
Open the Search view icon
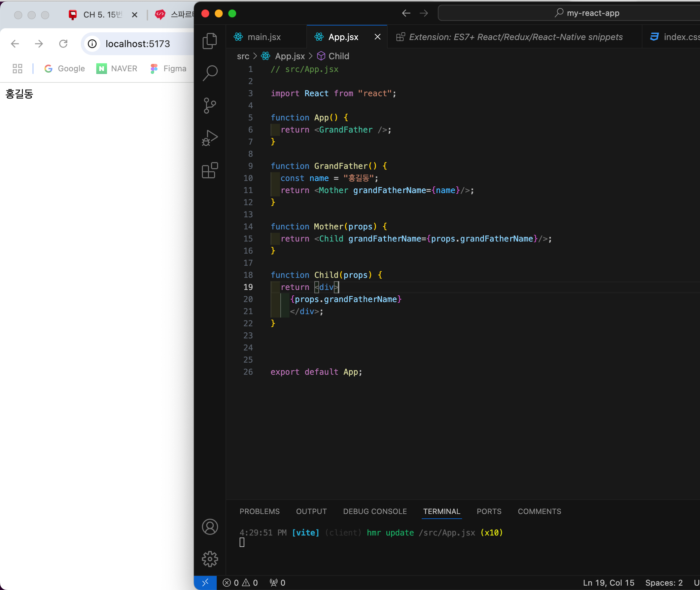pyautogui.click(x=210, y=73)
